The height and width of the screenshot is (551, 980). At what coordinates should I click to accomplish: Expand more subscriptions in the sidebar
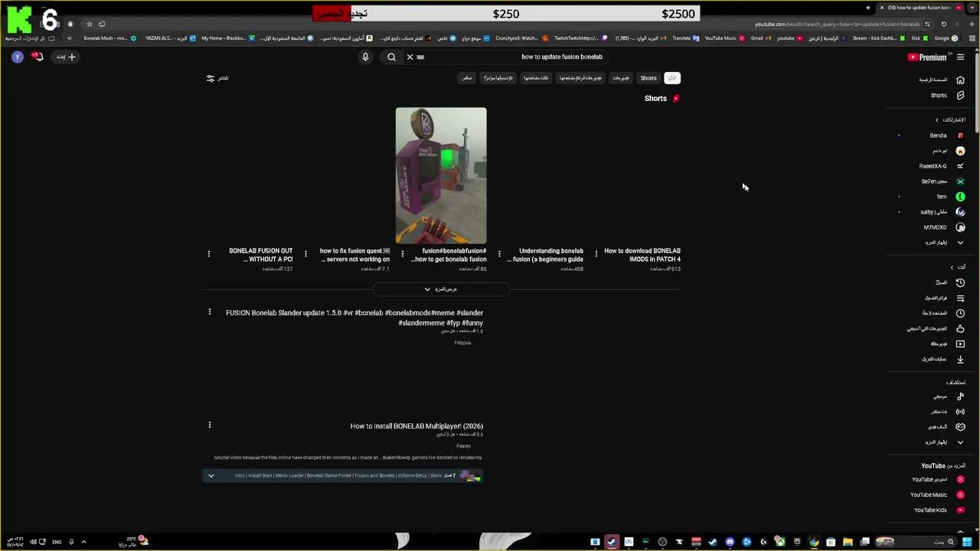(943, 243)
